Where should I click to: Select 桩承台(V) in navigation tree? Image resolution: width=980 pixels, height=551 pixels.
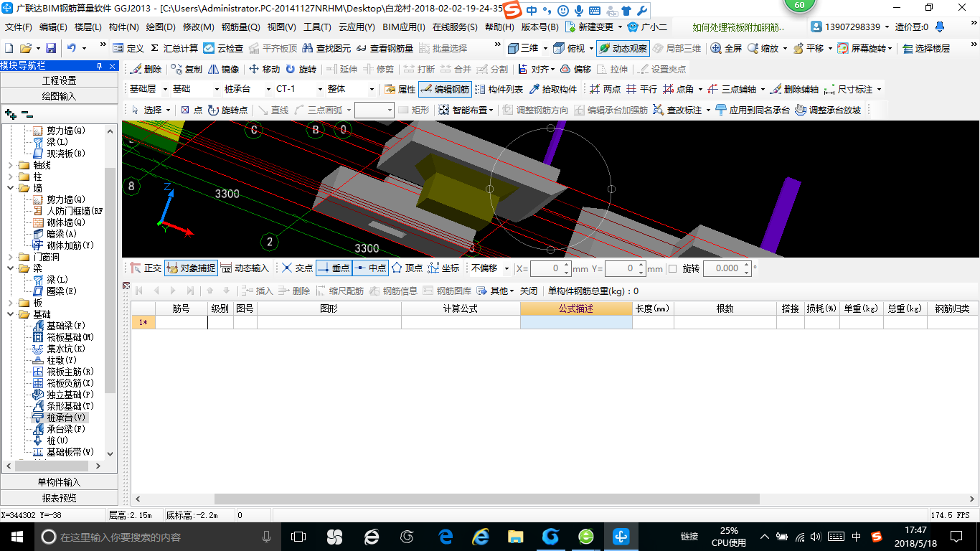click(66, 418)
